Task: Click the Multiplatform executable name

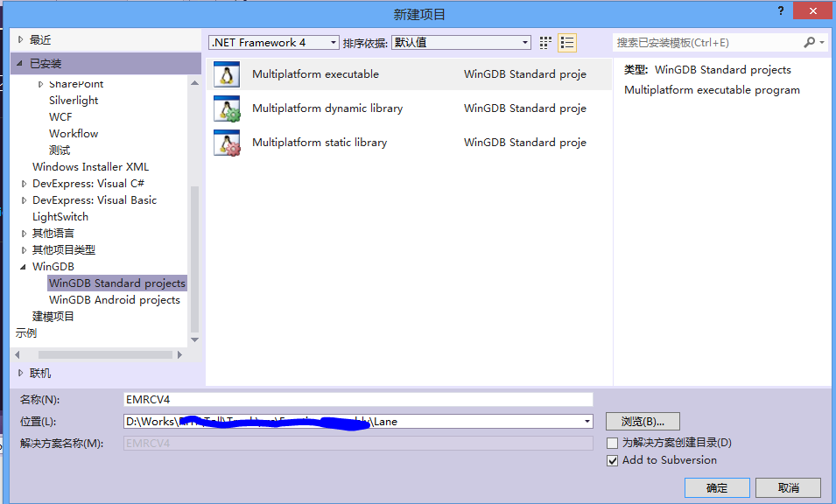Action: click(315, 74)
